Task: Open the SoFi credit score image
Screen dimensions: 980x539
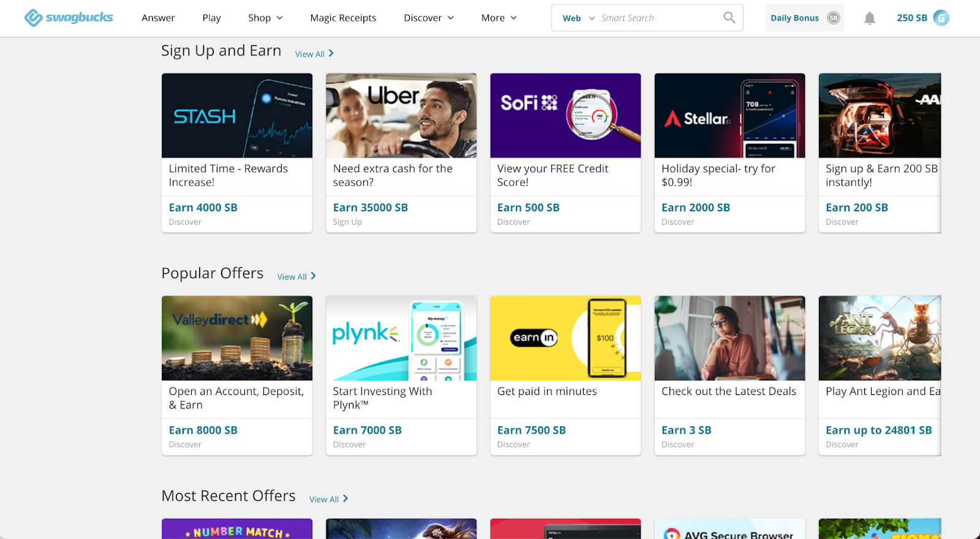Action: 565,116
